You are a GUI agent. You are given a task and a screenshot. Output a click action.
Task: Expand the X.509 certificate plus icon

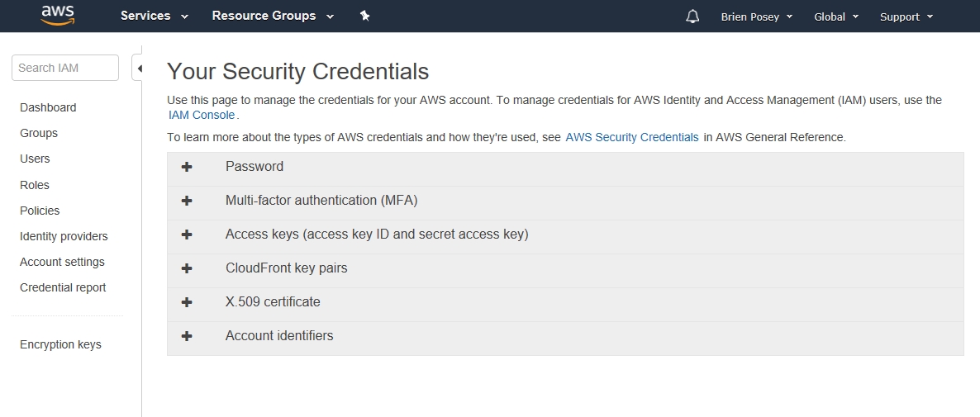(x=186, y=301)
